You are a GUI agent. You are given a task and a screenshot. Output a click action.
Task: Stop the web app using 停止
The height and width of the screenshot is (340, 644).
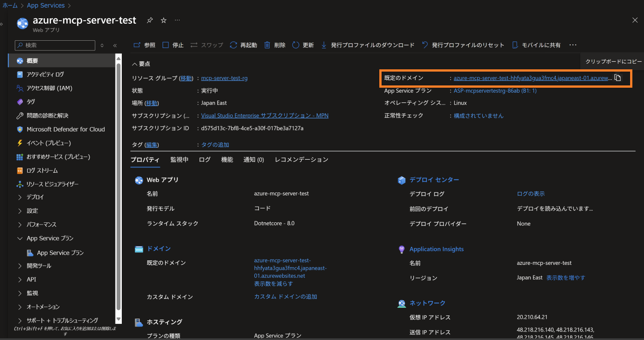click(173, 45)
